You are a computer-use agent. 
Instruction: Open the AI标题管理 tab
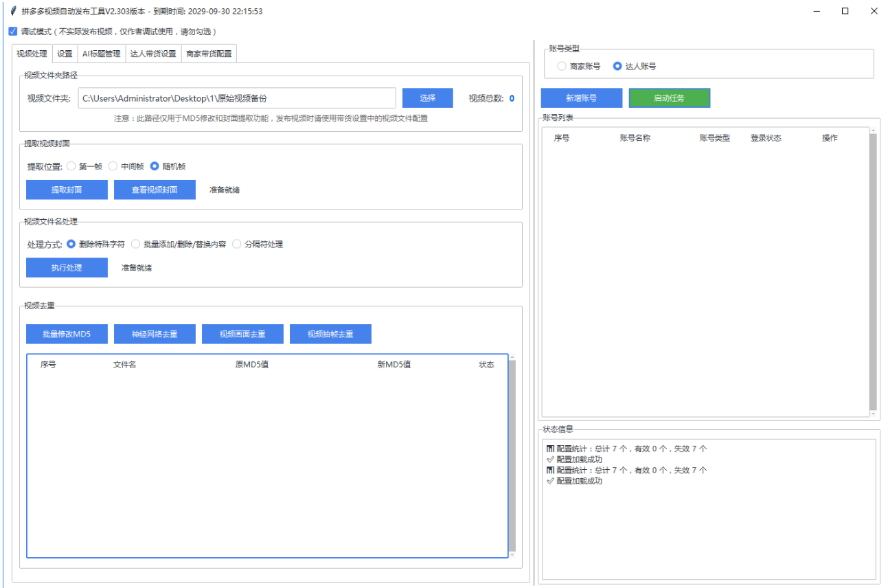point(100,53)
